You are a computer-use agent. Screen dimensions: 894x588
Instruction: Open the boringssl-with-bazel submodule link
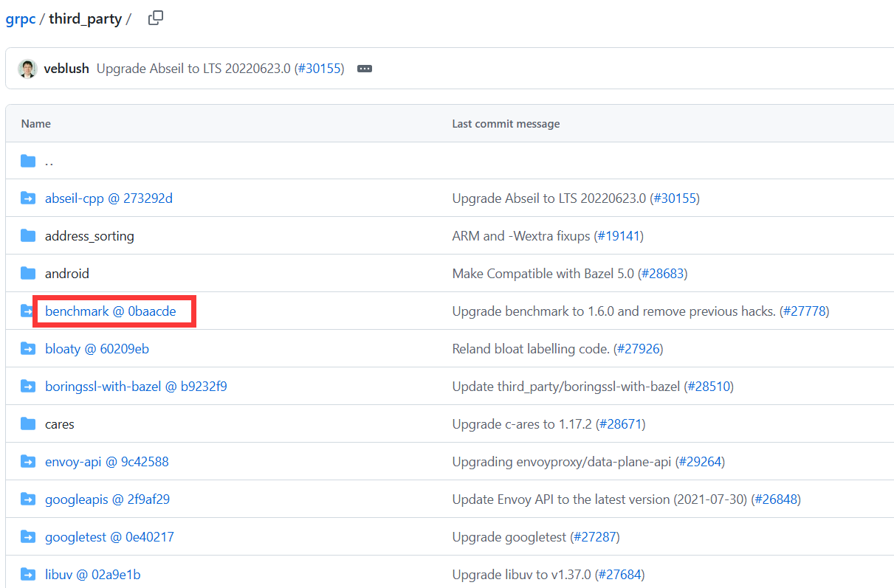click(x=136, y=386)
